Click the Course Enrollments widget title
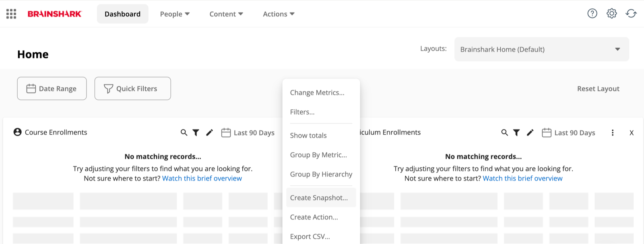 [x=56, y=132]
